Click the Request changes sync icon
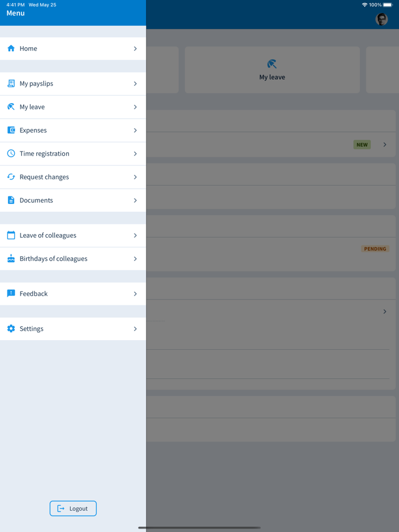Screen dimensions: 399x532 (11, 177)
